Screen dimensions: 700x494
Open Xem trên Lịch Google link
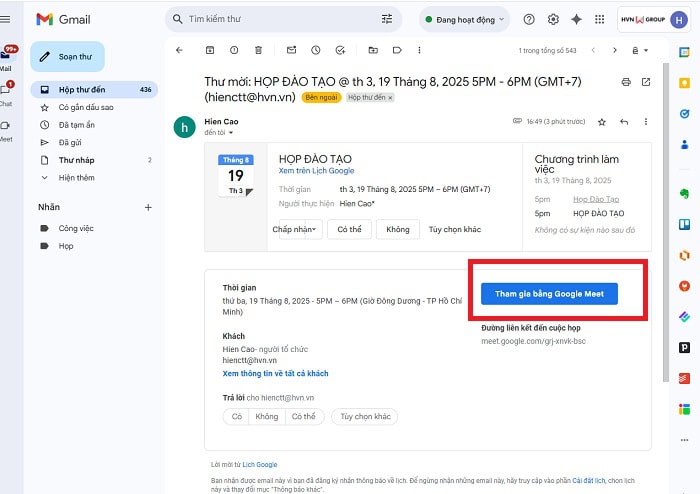pyautogui.click(x=316, y=171)
